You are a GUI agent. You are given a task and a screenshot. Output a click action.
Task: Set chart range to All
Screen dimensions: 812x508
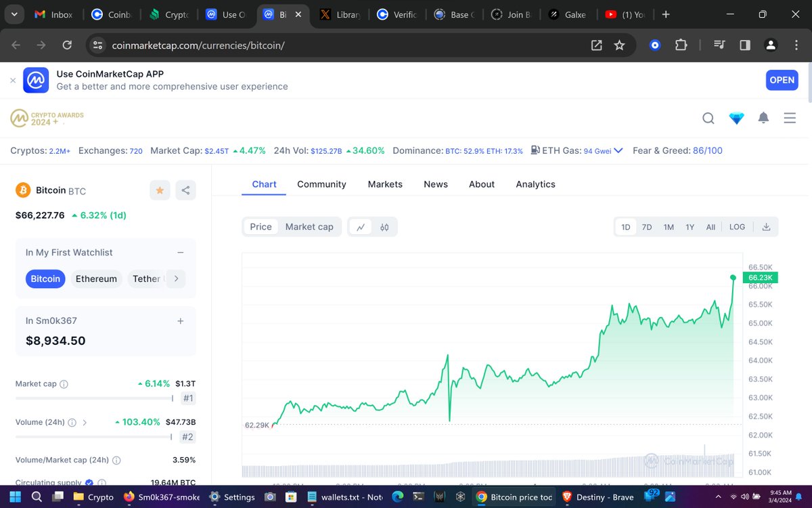click(710, 227)
